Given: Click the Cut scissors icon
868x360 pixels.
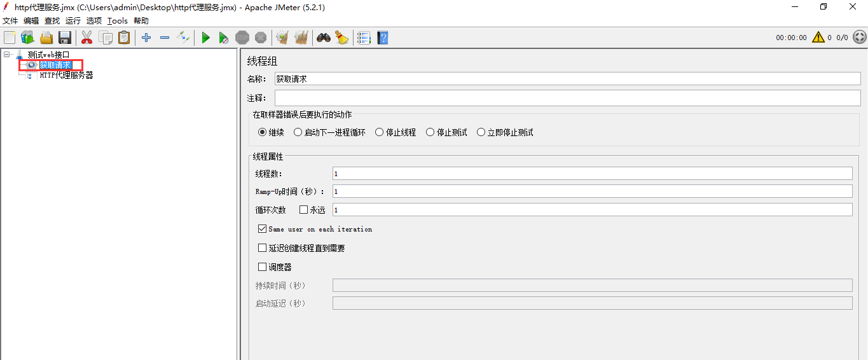Looking at the screenshot, I should (x=87, y=38).
